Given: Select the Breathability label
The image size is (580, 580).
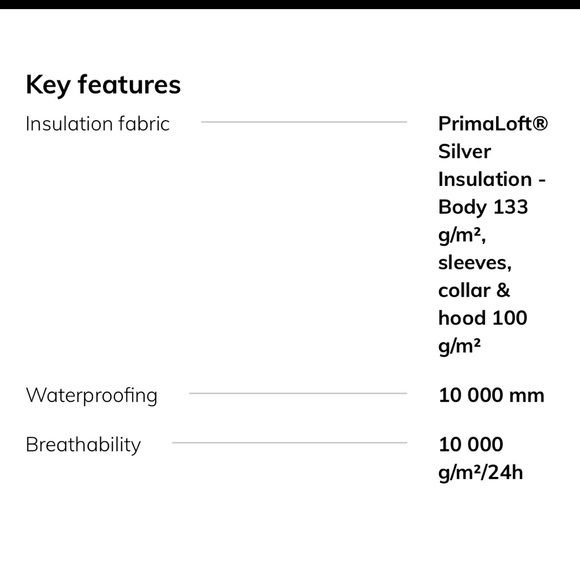Looking at the screenshot, I should [x=83, y=445].
